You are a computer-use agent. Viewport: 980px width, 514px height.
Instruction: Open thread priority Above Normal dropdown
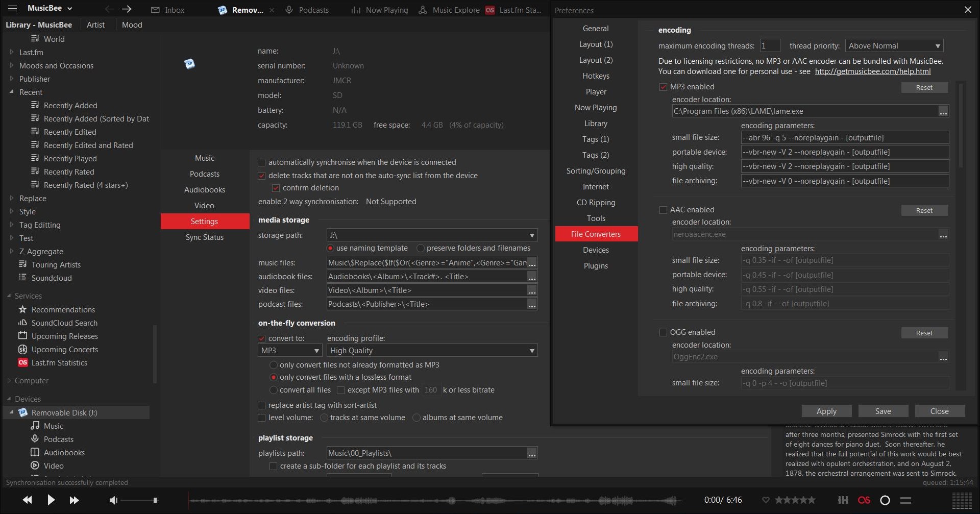click(x=894, y=45)
